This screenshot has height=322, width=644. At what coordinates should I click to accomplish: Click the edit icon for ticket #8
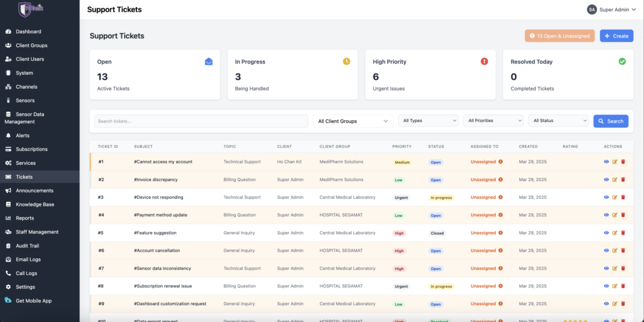[x=614, y=286]
